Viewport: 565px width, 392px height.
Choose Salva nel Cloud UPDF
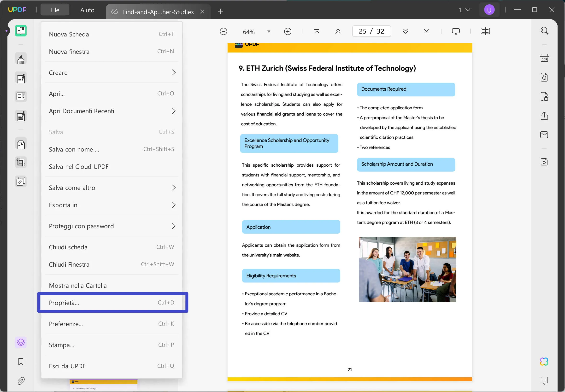click(x=112, y=167)
